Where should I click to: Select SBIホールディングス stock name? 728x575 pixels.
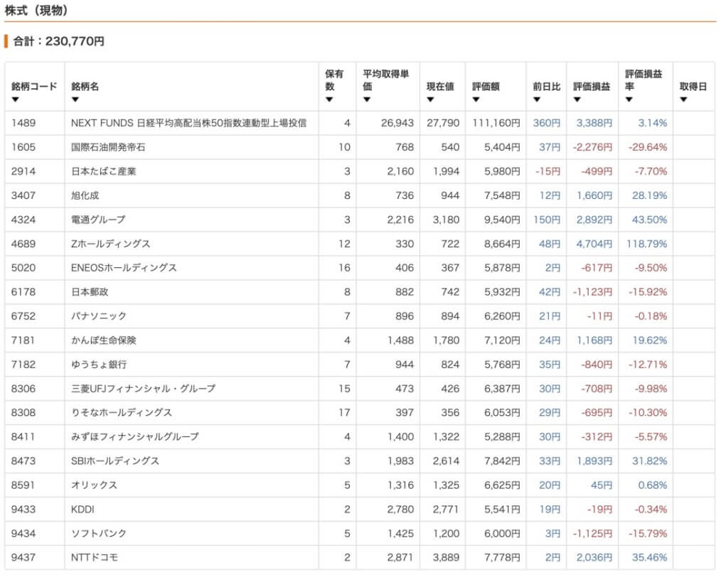click(x=115, y=461)
